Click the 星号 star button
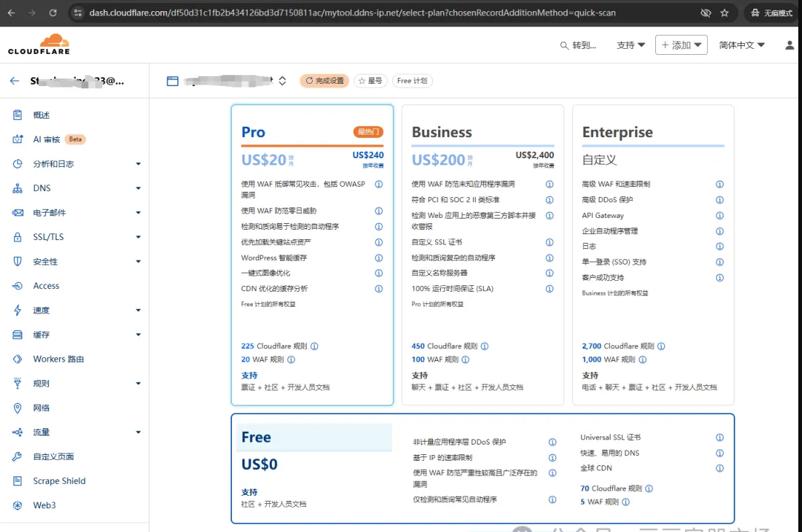The height and width of the screenshot is (532, 802). 371,81
